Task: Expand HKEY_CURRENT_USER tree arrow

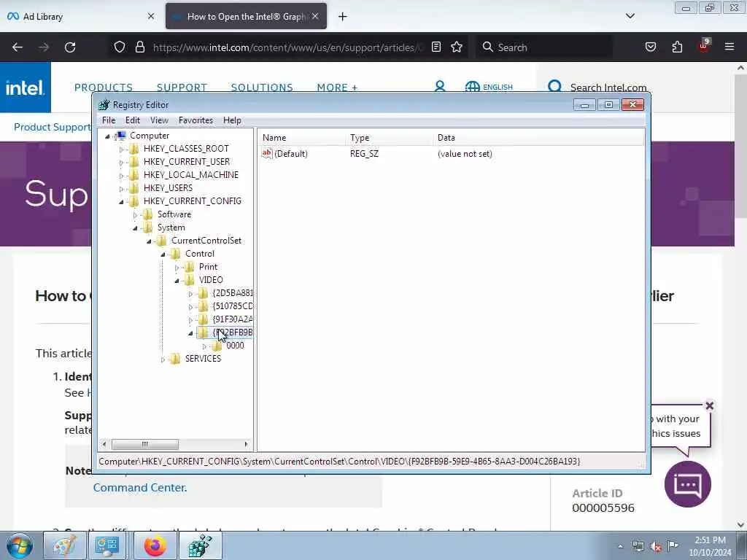Action: pos(122,163)
